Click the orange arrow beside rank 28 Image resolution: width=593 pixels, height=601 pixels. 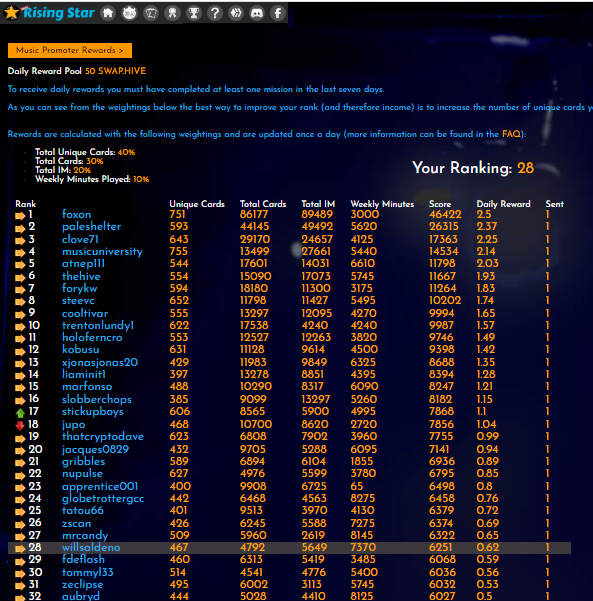pyautogui.click(x=20, y=548)
